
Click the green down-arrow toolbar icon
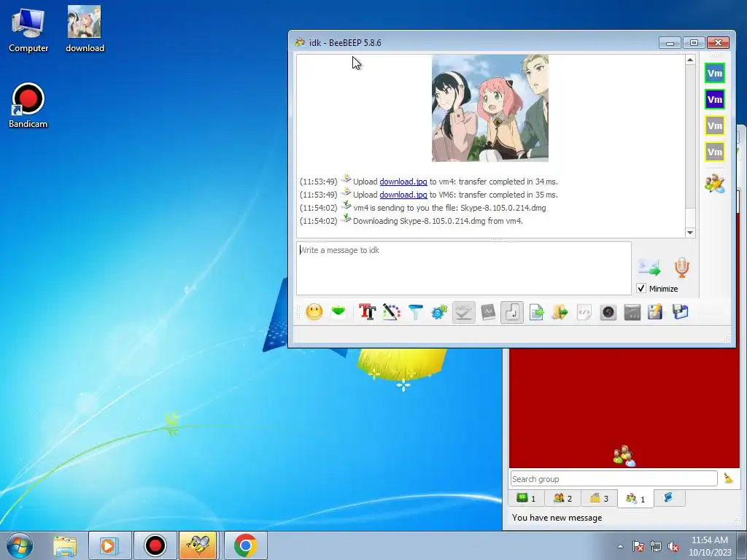(338, 312)
